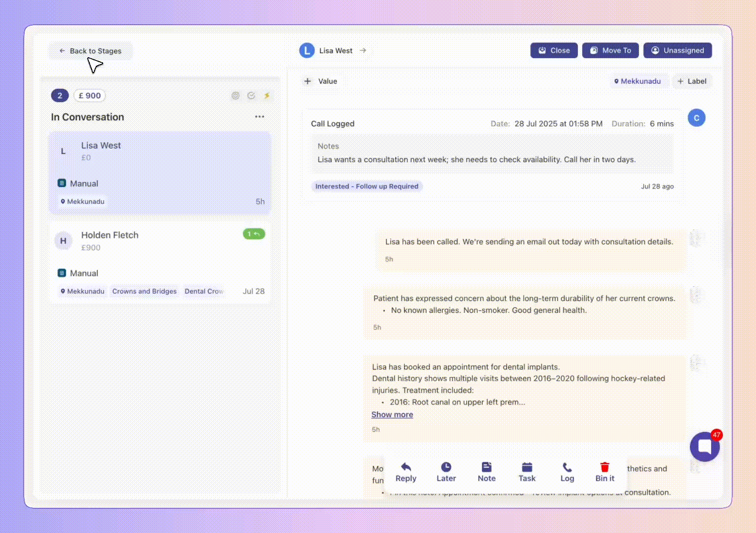
Task: Click the Later clock icon
Action: coord(446,467)
